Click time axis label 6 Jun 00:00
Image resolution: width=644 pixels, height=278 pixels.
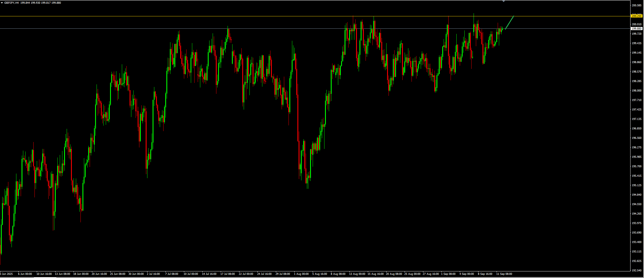pos(25,274)
